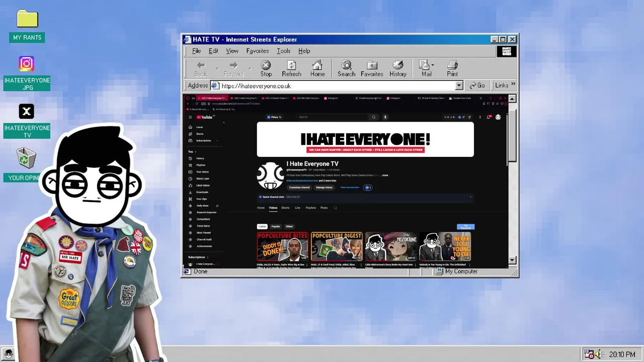Open Search from the explorer toolbar
This screenshot has height=362, width=644.
point(346,69)
